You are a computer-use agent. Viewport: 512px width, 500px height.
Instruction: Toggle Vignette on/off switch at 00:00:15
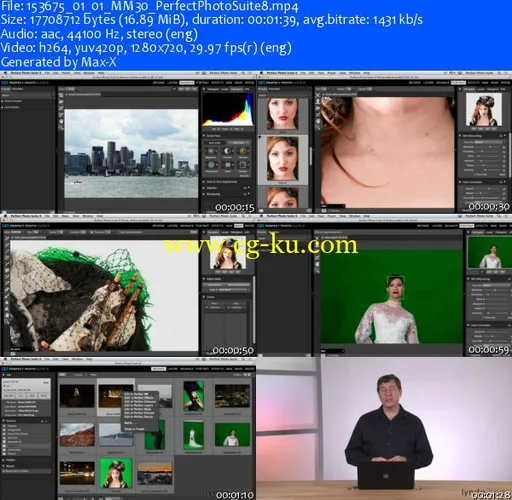(x=246, y=188)
